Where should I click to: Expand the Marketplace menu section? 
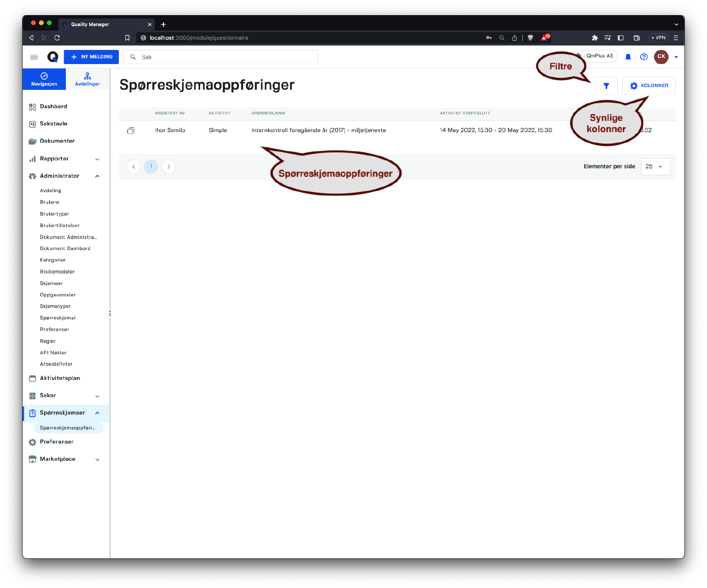(98, 459)
